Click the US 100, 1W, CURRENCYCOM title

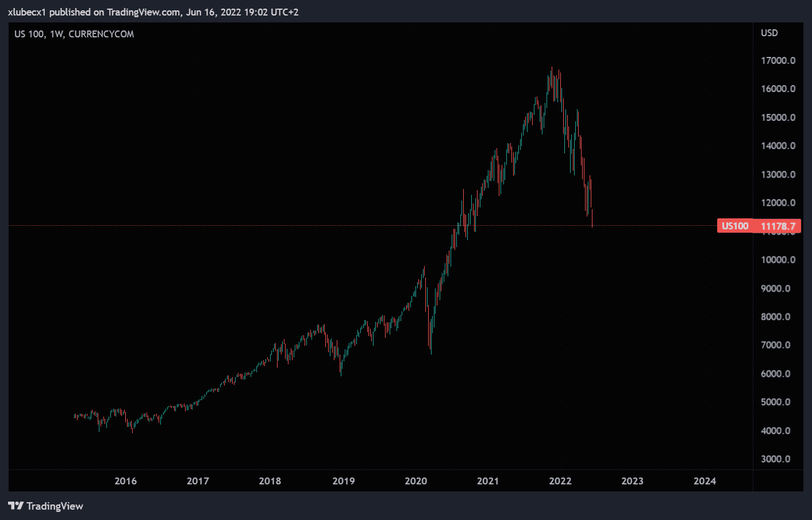point(74,34)
